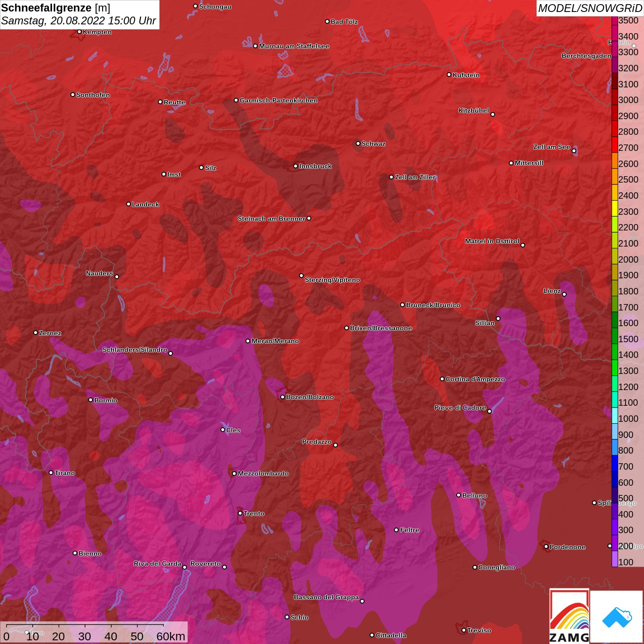
Task: Click the MODEL/SNOWGRiD label
Action: (x=590, y=8)
